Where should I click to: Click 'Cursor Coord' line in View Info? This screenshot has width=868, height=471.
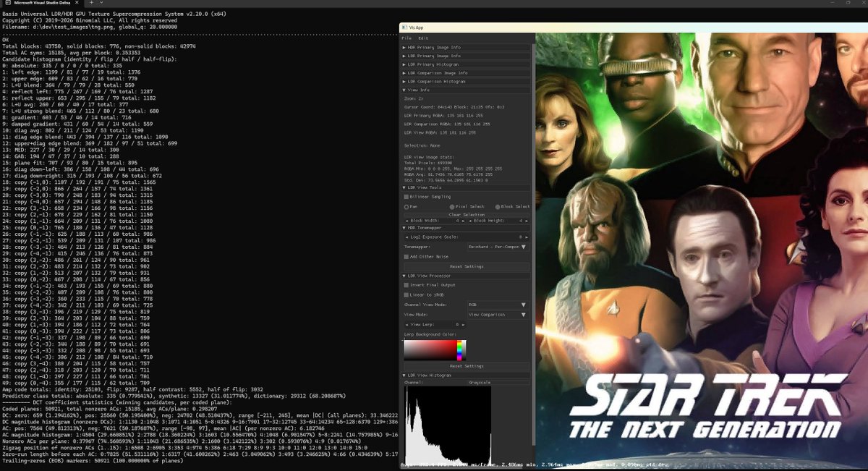454,106
